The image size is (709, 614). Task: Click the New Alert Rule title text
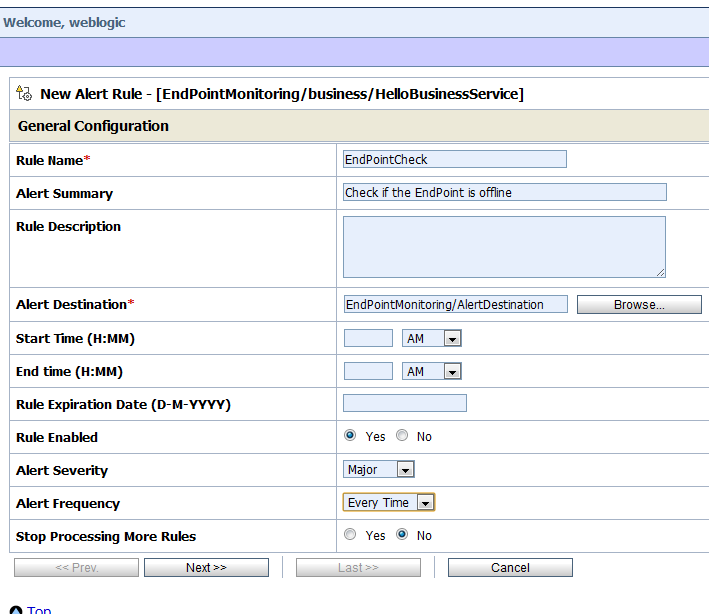pos(282,94)
